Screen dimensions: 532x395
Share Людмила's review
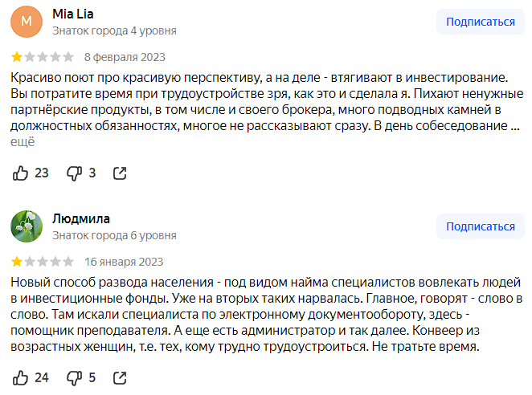click(120, 377)
